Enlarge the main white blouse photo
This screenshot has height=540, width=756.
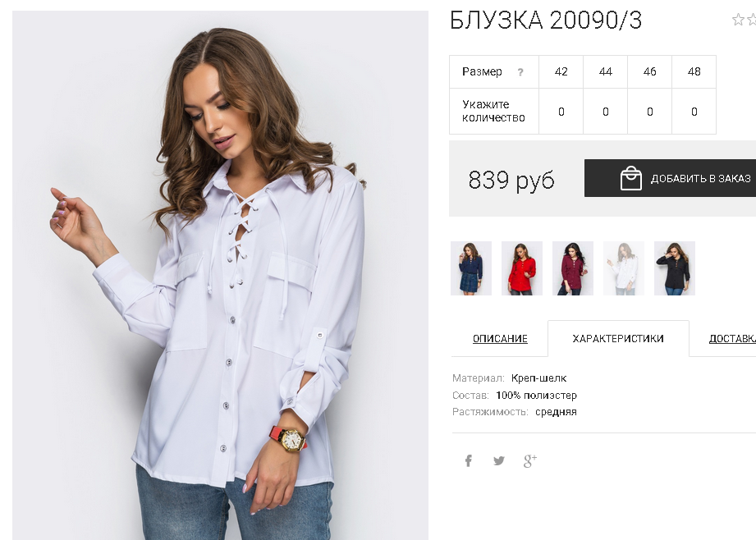[220, 275]
